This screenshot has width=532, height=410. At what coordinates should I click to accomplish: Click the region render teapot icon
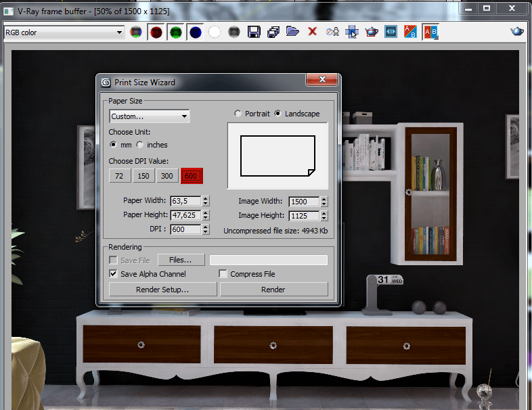pos(372,32)
